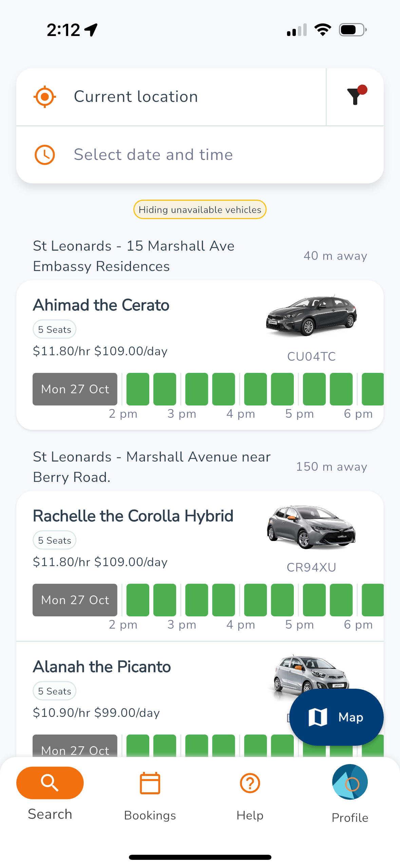Expand Mon 27 Oct date on Corolla card

(75, 600)
